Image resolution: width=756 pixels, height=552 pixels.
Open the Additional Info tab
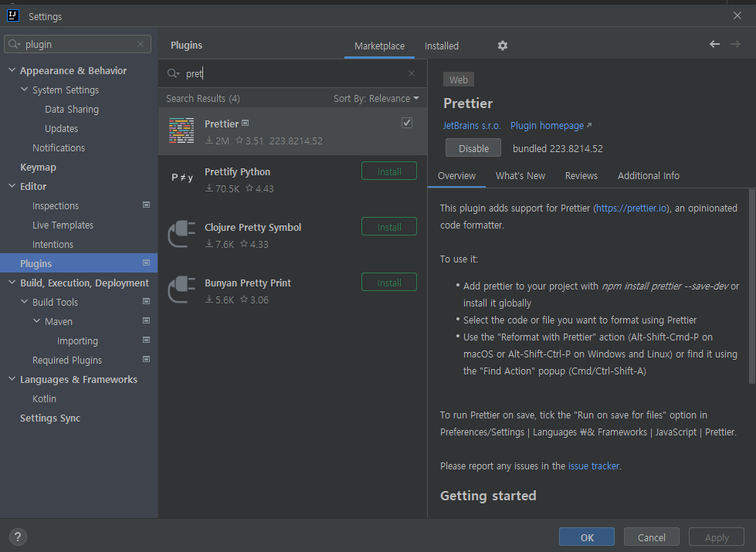(x=649, y=175)
